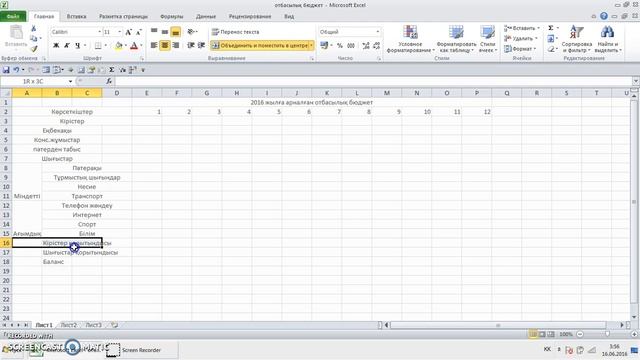Expand the borders dropdown arrow
Image resolution: width=640 pixels, height=360 pixels.
click(x=106, y=45)
